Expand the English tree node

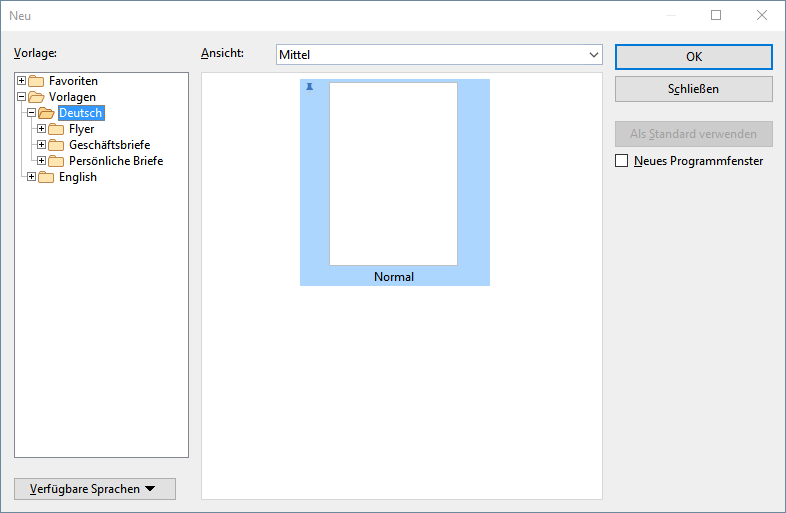[32, 177]
